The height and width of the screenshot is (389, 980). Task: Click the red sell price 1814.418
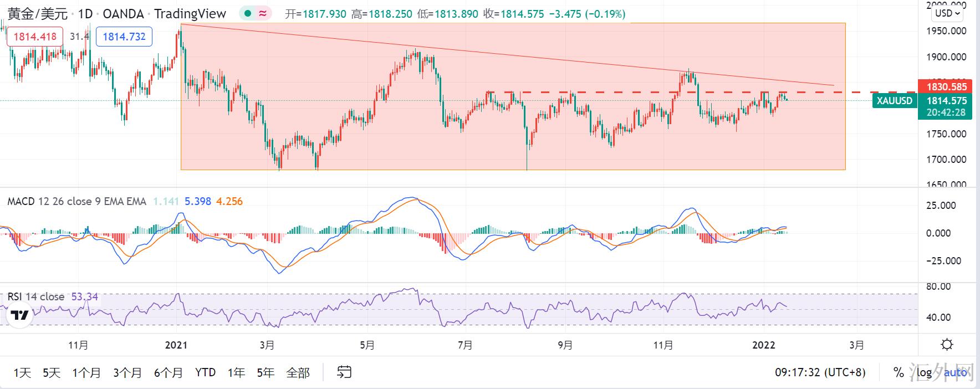click(x=35, y=37)
